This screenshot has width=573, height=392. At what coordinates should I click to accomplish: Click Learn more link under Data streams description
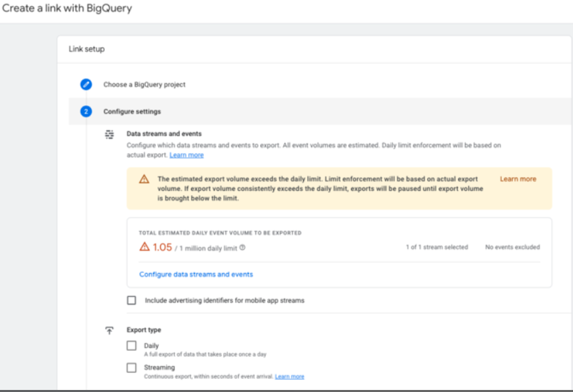[186, 155]
